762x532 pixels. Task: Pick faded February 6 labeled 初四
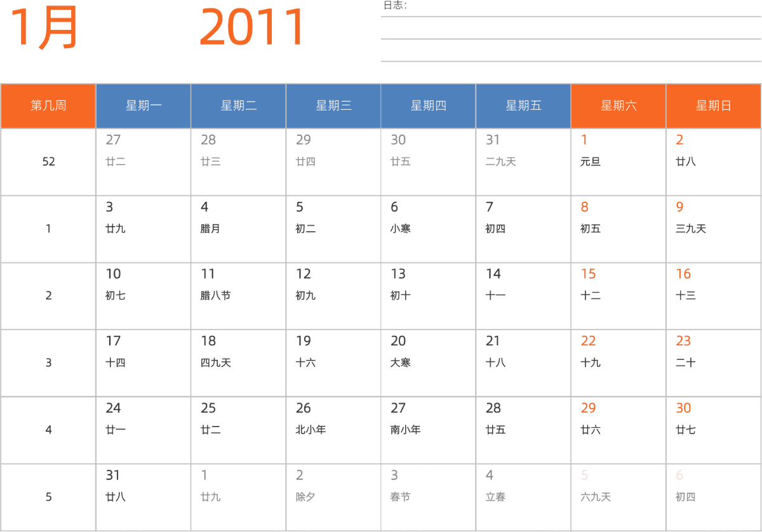(x=713, y=497)
